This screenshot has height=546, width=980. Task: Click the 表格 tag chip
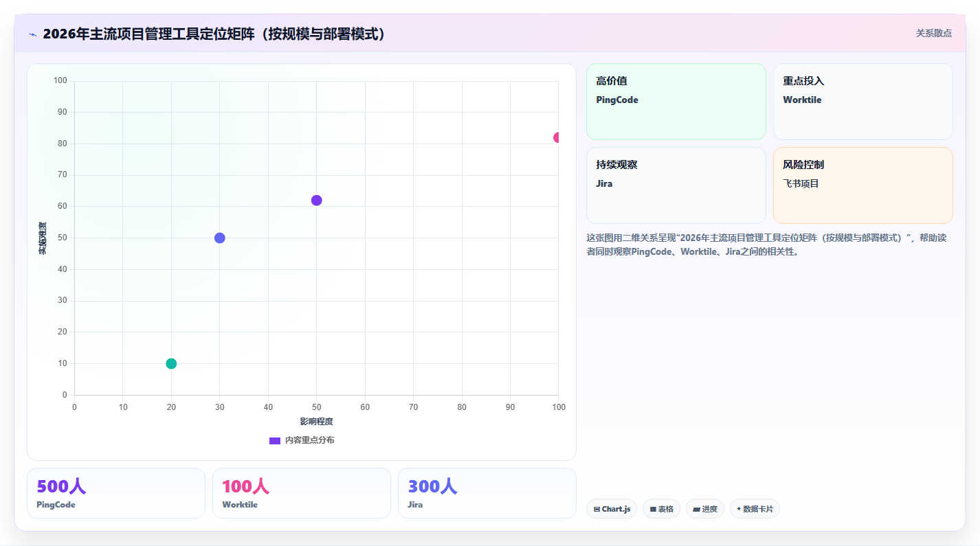point(661,509)
